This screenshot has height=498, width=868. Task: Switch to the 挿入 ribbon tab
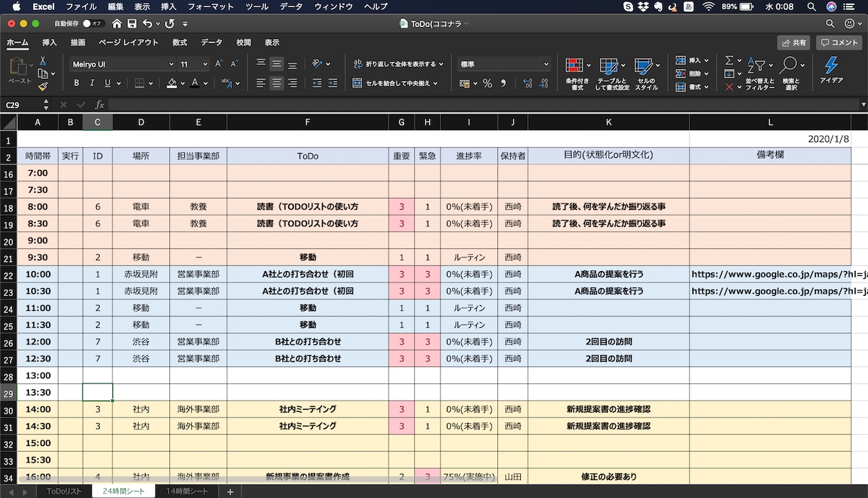point(49,43)
